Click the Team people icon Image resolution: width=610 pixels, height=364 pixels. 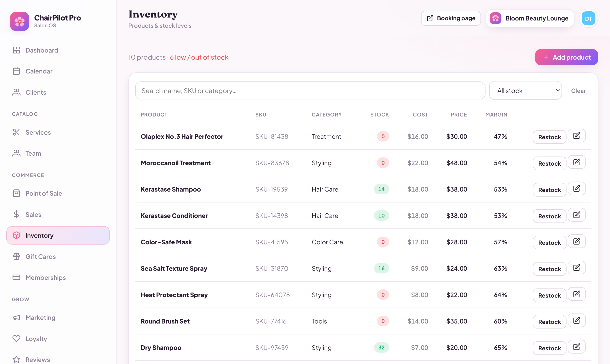click(x=16, y=153)
